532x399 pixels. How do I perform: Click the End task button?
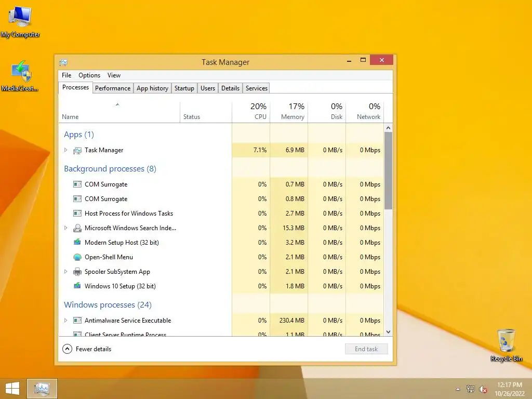pos(366,349)
